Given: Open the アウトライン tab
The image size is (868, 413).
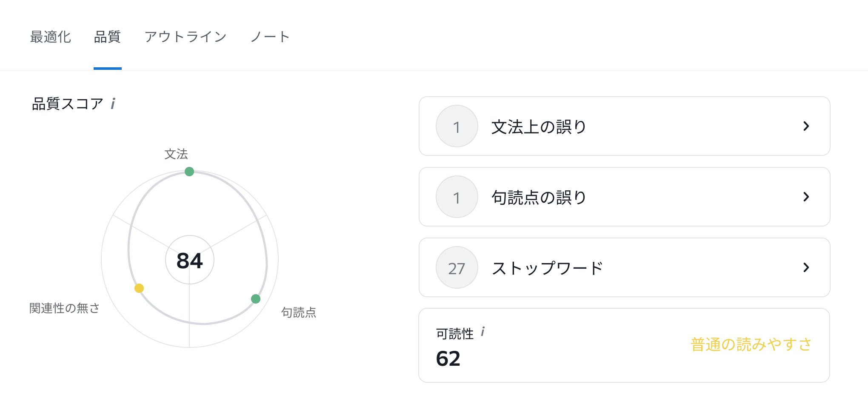Looking at the screenshot, I should 186,37.
